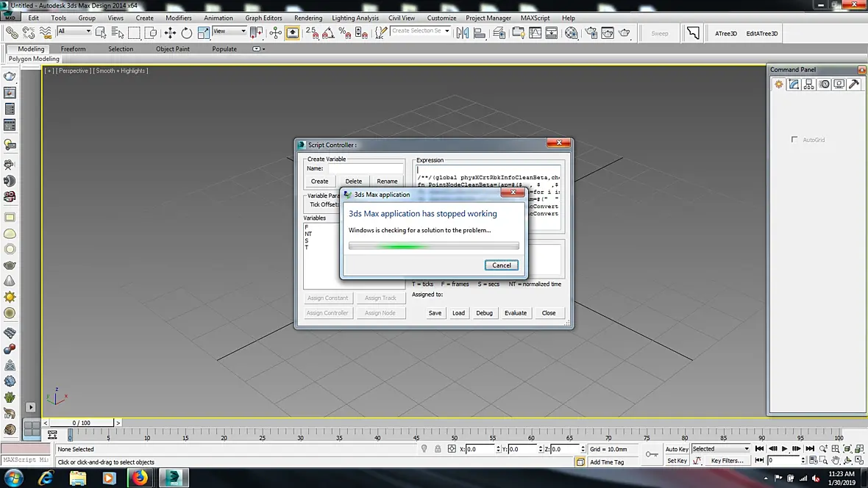This screenshot has width=868, height=488.
Task: Open the Motion panel tab
Action: [825, 84]
